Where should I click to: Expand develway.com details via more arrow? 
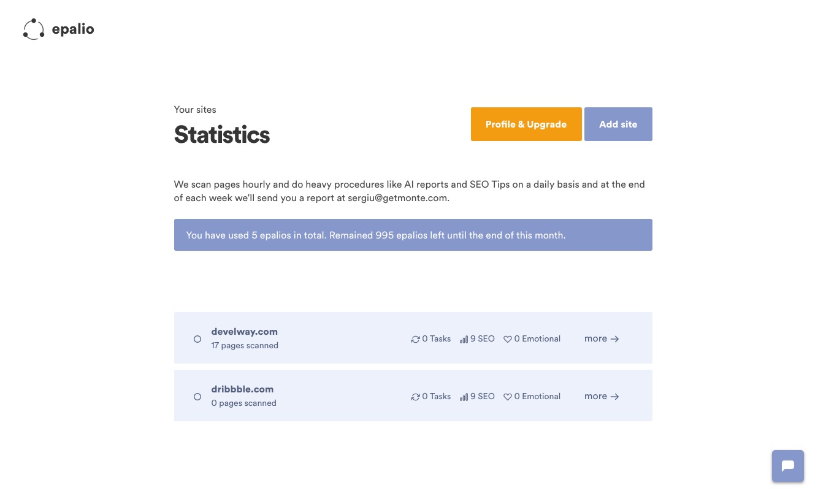click(x=602, y=338)
